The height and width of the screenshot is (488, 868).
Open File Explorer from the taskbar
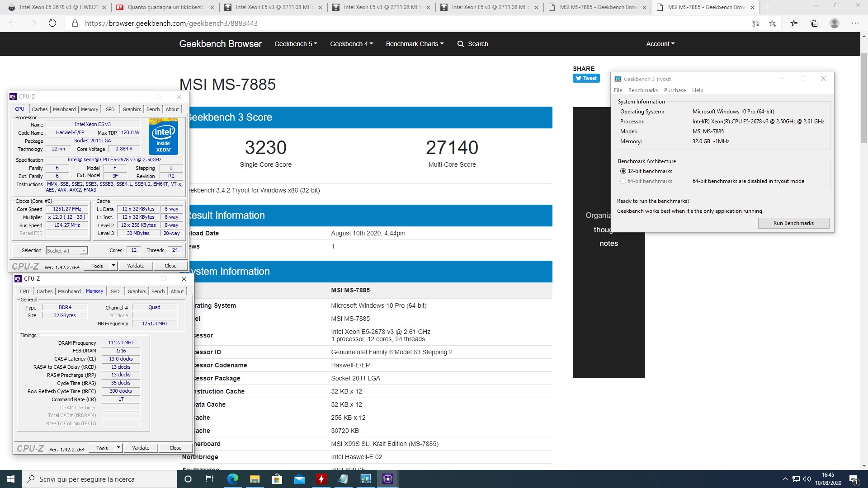(x=255, y=479)
